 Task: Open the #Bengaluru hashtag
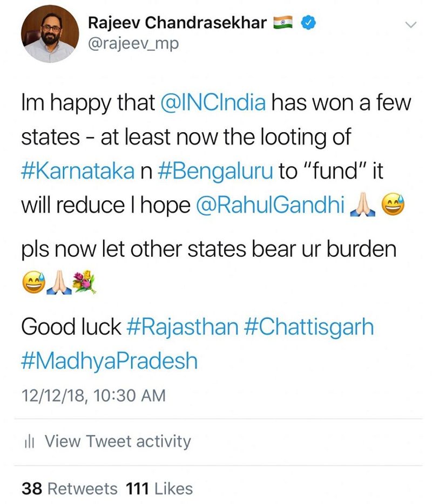[x=215, y=171]
